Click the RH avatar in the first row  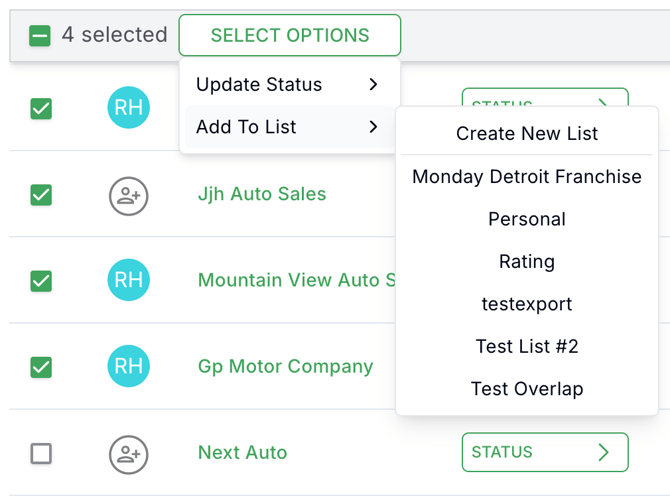[128, 108]
